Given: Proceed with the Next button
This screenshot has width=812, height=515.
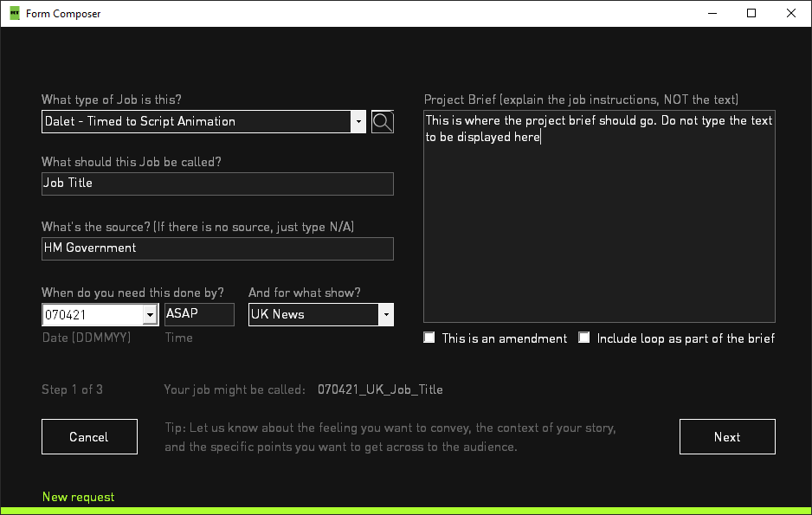Looking at the screenshot, I should [727, 437].
